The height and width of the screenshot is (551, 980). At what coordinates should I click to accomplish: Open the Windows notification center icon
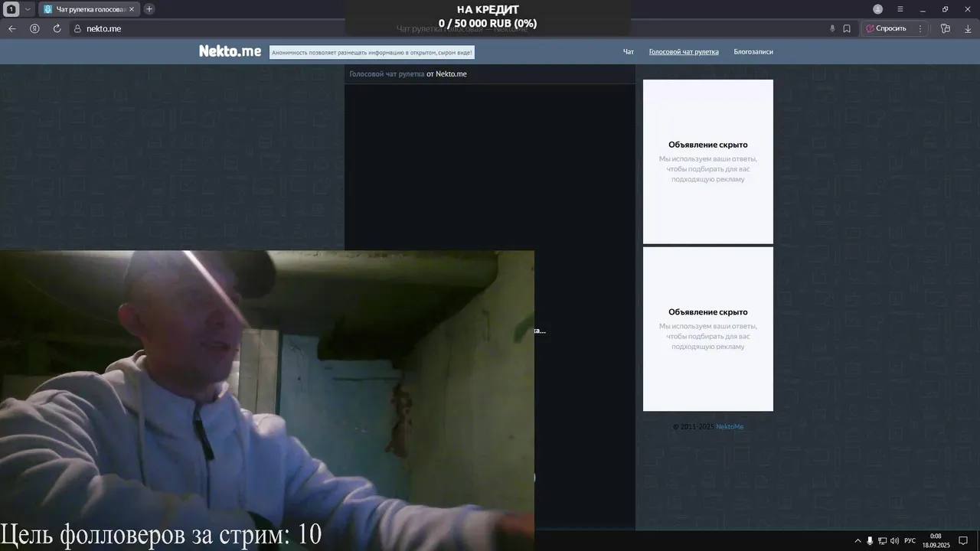coord(964,541)
